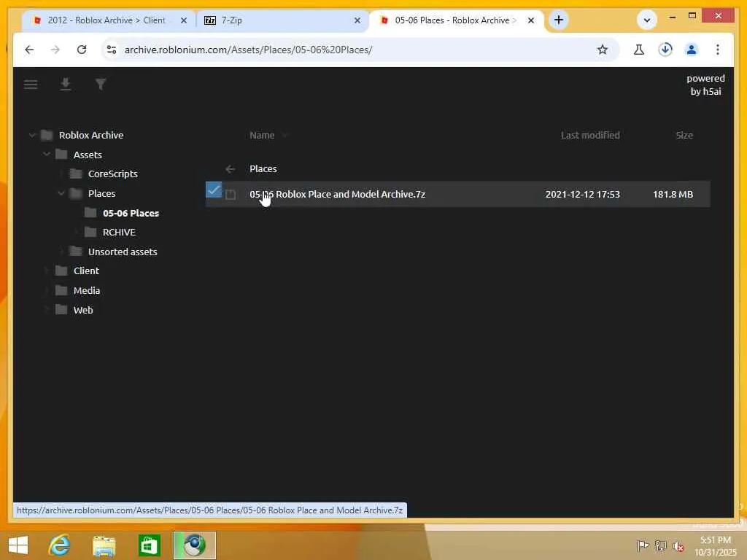This screenshot has width=747, height=560.
Task: Open the h5ai sidebar menu icon
Action: pos(31,85)
